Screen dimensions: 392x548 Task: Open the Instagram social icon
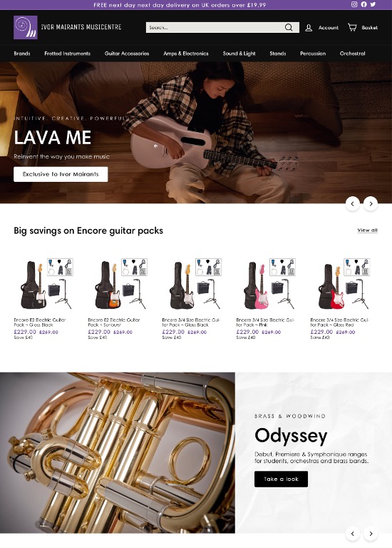[354, 4]
